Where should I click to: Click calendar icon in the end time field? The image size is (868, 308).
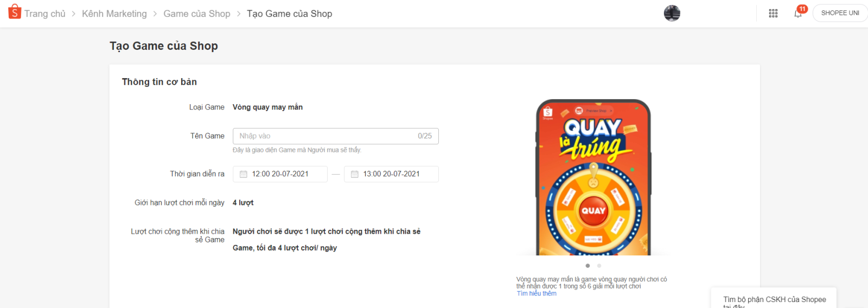pos(355,174)
